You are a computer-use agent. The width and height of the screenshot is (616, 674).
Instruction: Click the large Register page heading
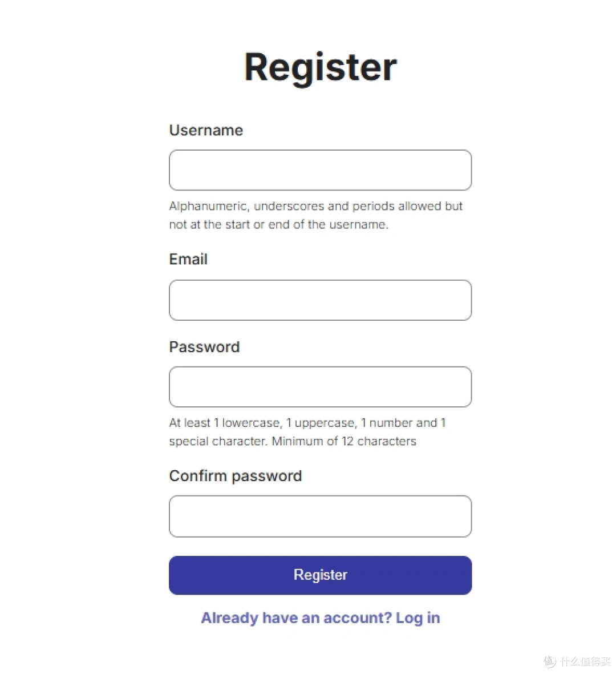coord(321,67)
